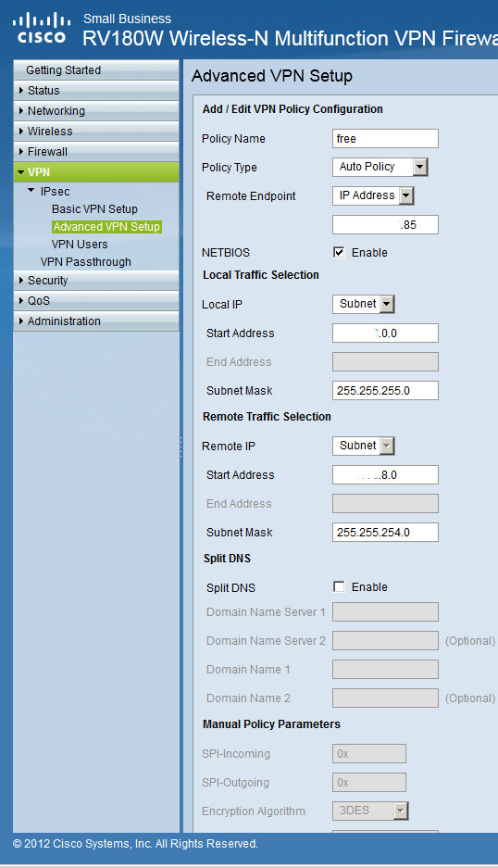
Task: Open Remote Endpoint type dropdown
Action: coord(373,195)
